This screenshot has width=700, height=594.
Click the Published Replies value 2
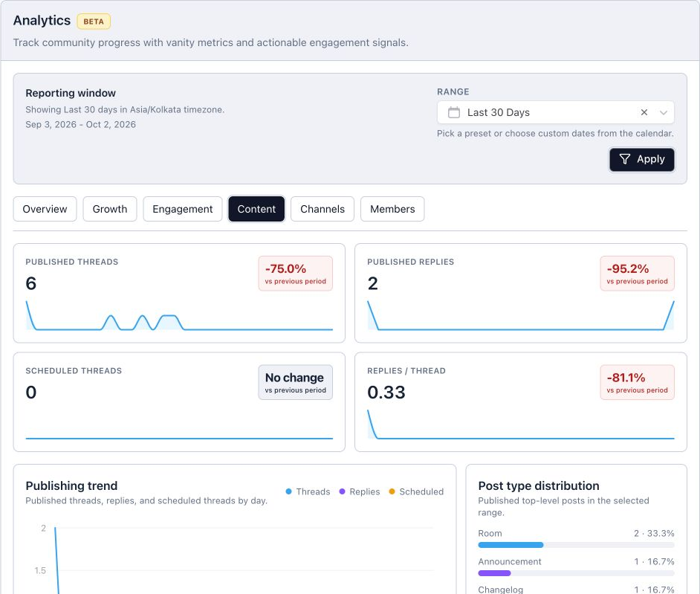(373, 283)
